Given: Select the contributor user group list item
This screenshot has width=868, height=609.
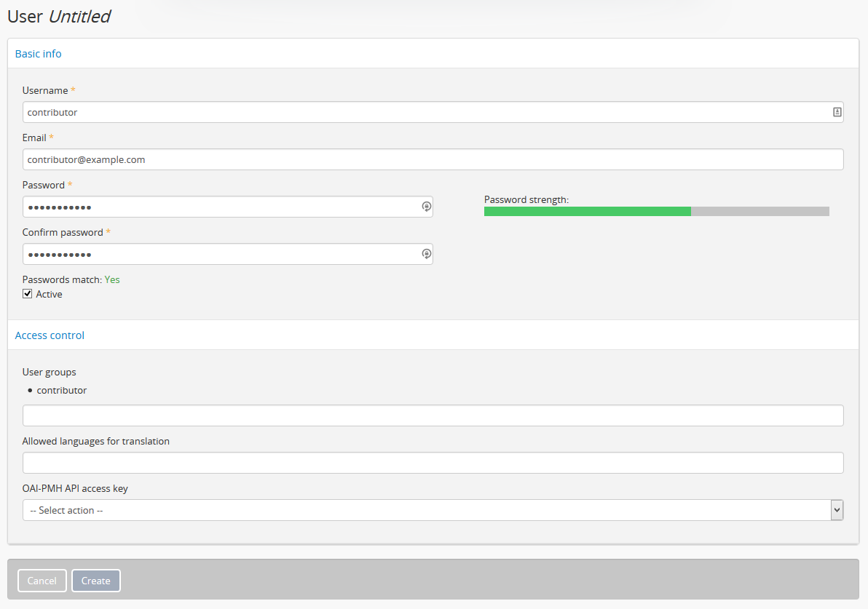Looking at the screenshot, I should pyautogui.click(x=61, y=391).
